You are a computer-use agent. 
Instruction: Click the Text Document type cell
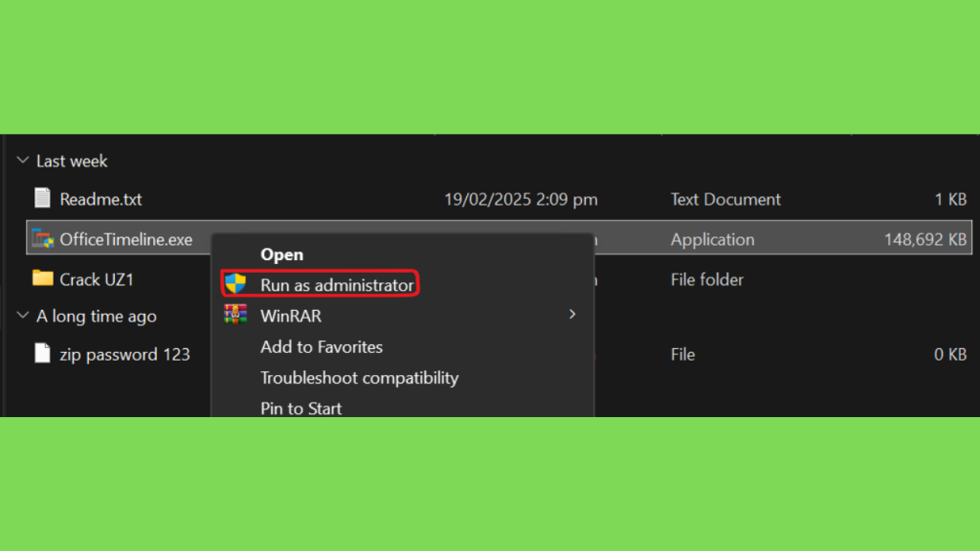pyautogui.click(x=725, y=199)
